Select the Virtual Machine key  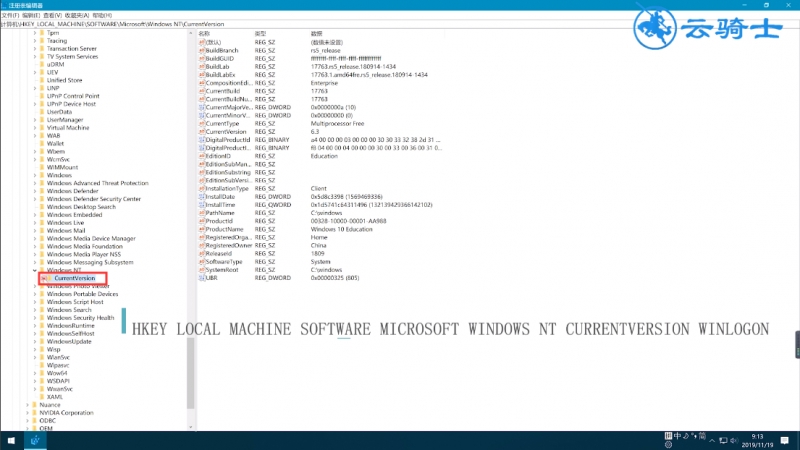(x=68, y=128)
